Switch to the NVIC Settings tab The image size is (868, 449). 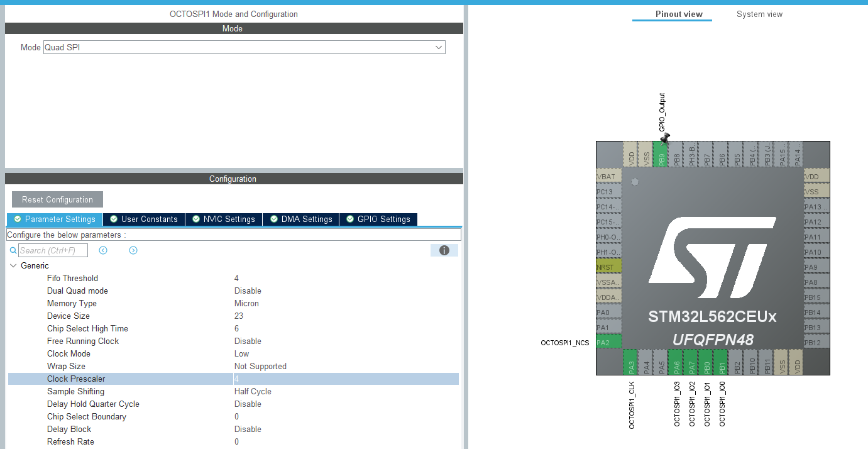(x=224, y=219)
